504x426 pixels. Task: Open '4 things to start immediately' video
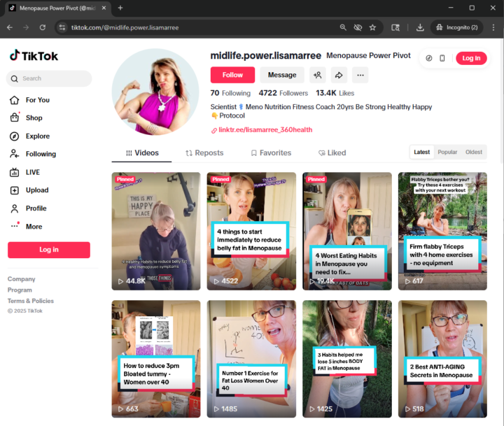(x=251, y=231)
